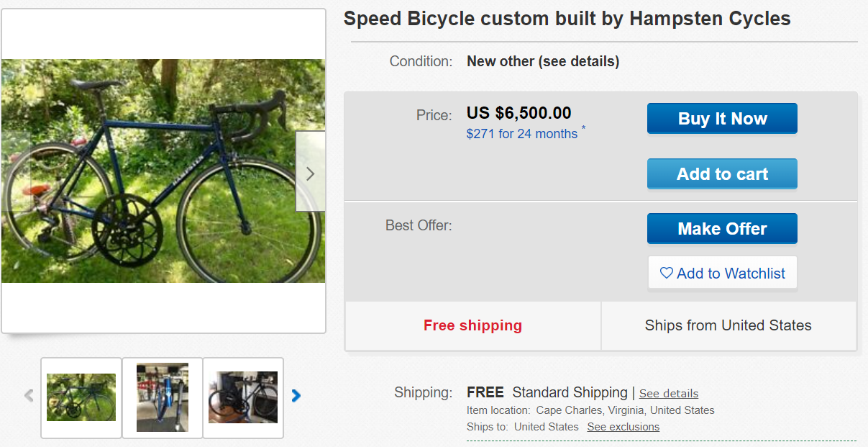Click the Ships from United States box
Image resolution: width=868 pixels, height=447 pixels.
[728, 325]
